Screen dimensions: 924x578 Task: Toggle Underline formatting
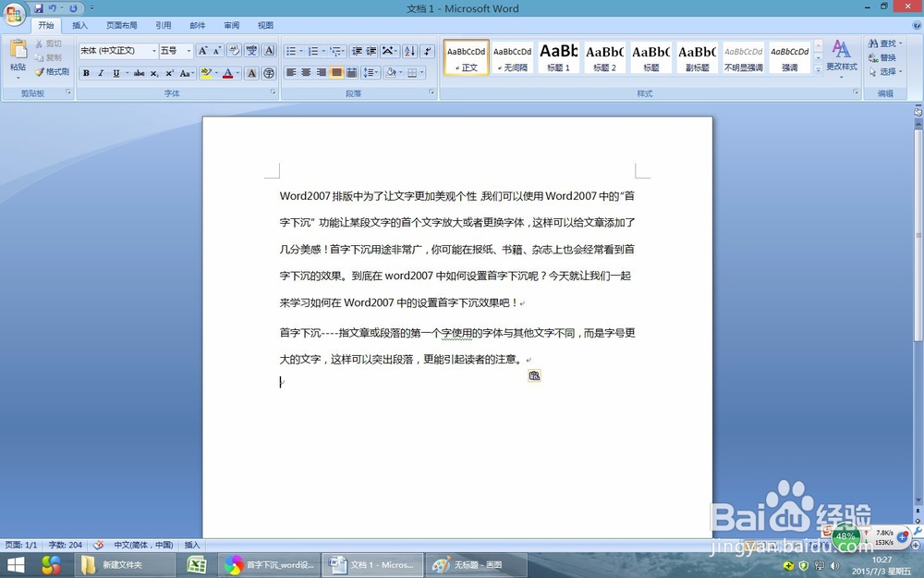(x=116, y=73)
